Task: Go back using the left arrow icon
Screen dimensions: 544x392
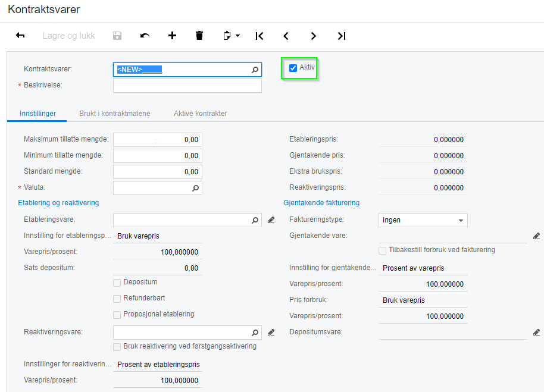Action: tap(20, 35)
